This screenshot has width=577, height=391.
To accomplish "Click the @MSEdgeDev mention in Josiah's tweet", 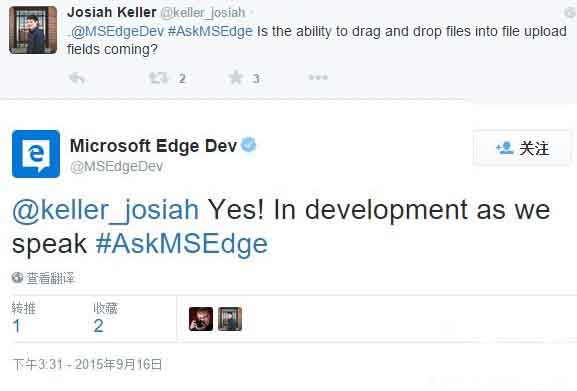I will coord(117,31).
